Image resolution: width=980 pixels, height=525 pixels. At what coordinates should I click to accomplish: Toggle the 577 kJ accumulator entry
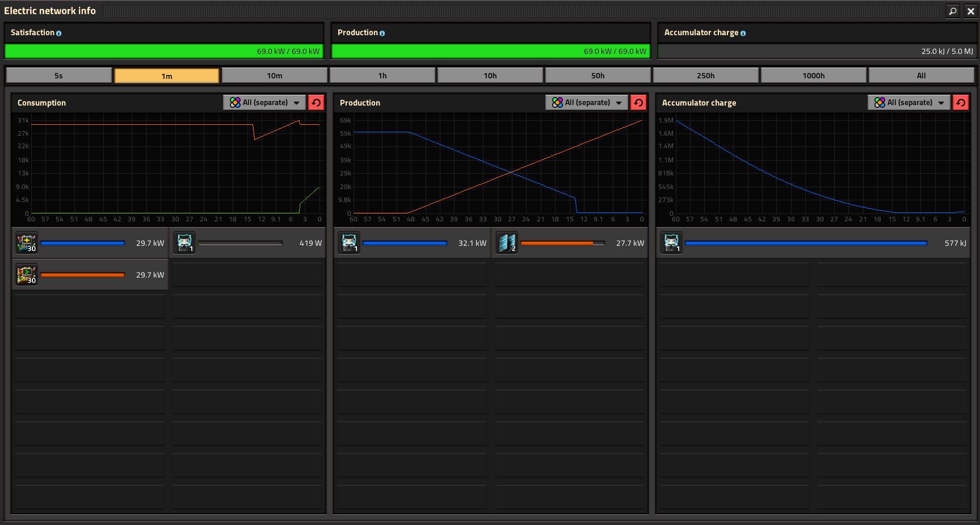coord(813,243)
